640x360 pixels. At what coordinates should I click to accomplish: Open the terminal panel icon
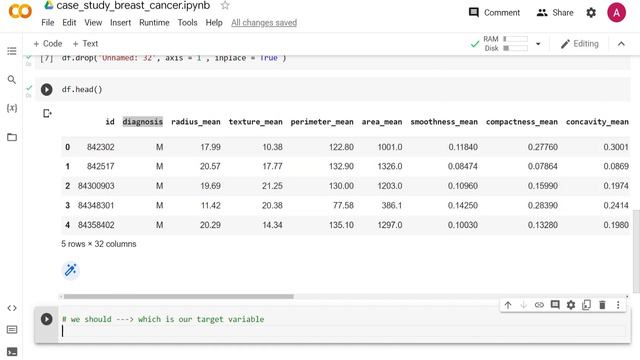click(x=12, y=351)
